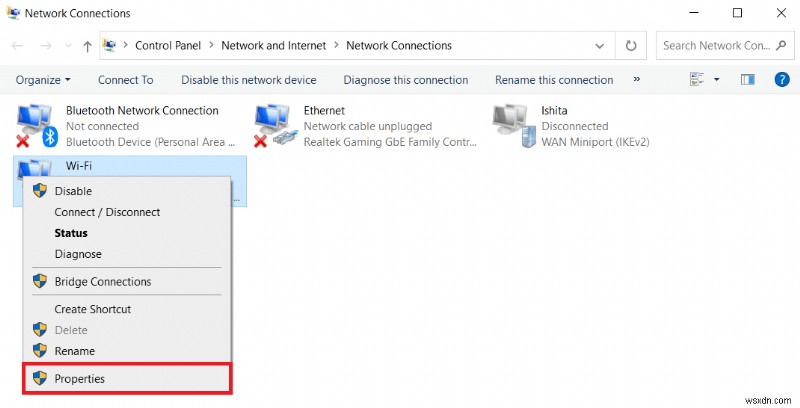Click the Bluetooth 'Not connected' status text
The height and width of the screenshot is (408, 800).
[x=102, y=126]
